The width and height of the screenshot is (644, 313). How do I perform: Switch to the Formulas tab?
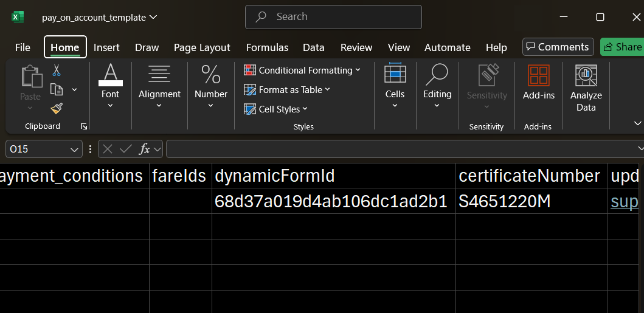[x=267, y=47]
